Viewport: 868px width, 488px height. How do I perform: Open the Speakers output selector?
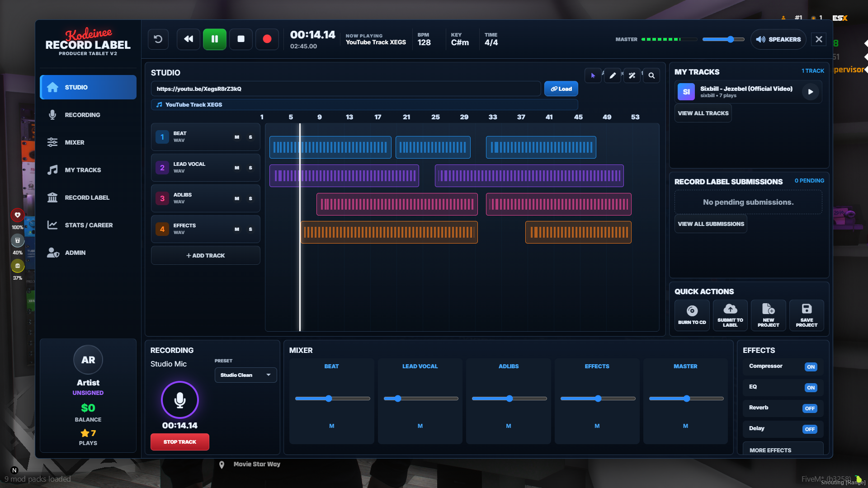click(x=778, y=39)
